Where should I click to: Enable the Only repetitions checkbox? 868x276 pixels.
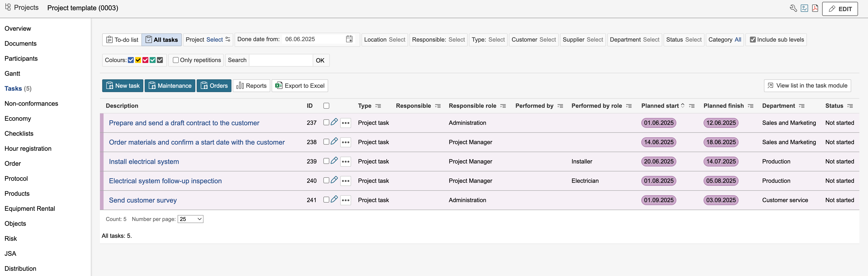176,60
